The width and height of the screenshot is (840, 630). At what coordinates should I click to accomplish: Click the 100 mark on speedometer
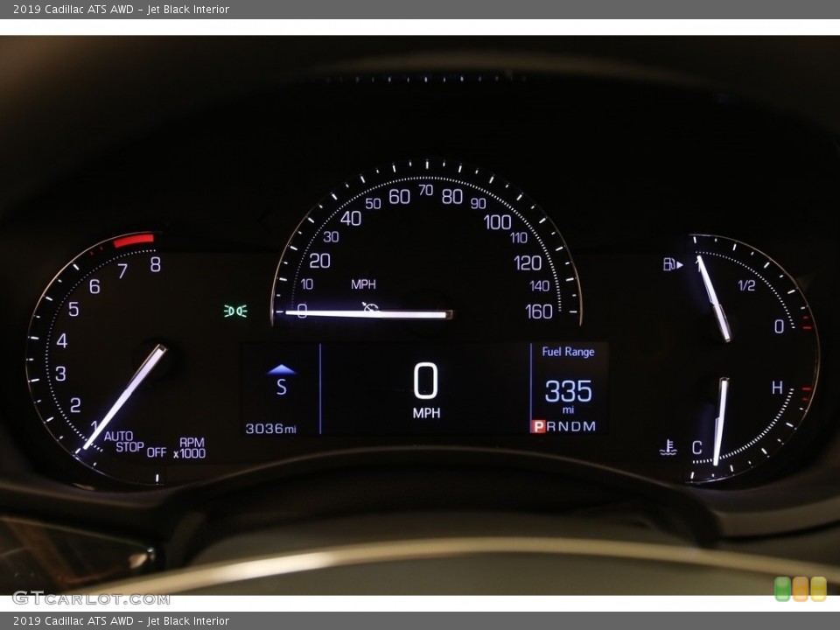tap(498, 221)
